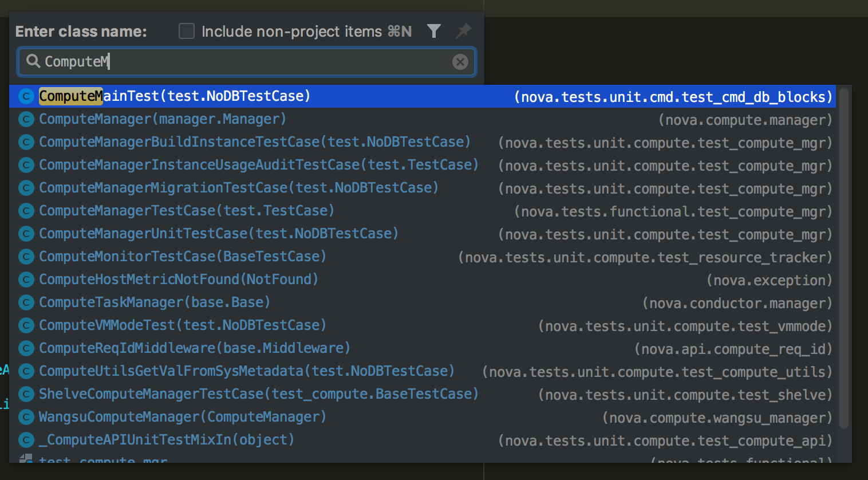Pick ComputeVMModeTest from the list
868x480 pixels.
(183, 325)
